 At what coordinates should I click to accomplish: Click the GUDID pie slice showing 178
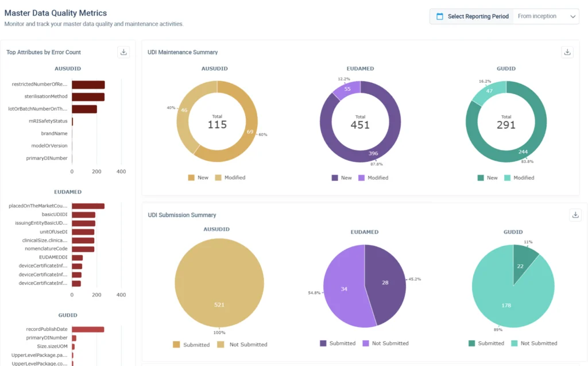coord(506,305)
